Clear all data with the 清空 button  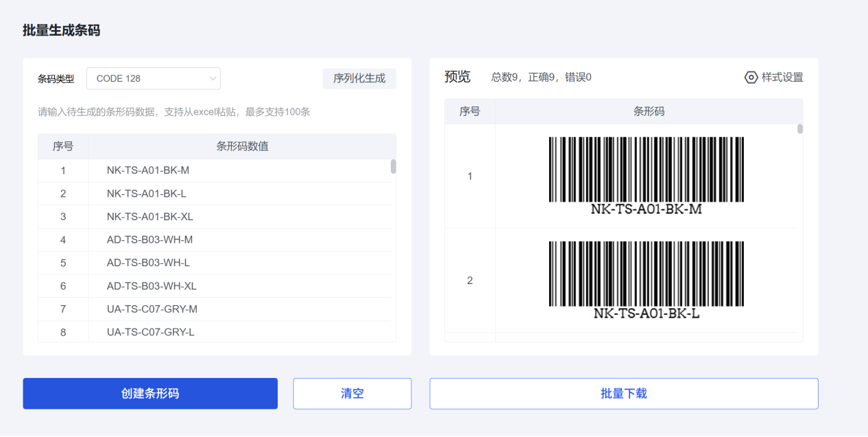(x=352, y=393)
